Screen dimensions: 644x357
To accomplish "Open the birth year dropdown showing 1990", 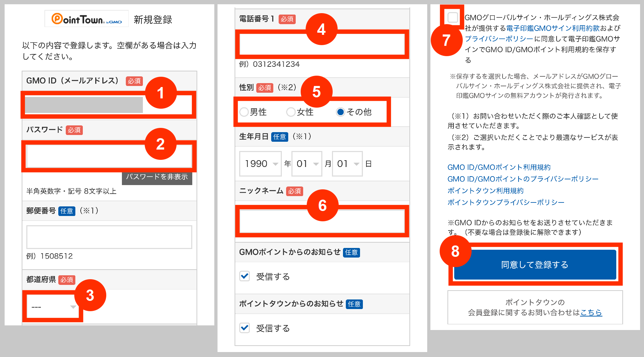I will click(261, 164).
